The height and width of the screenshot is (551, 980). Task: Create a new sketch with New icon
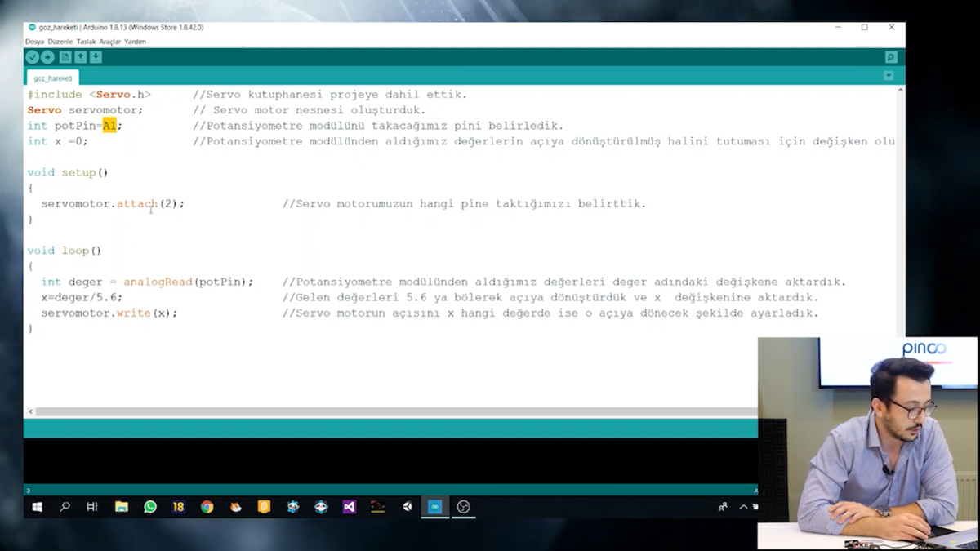click(65, 57)
